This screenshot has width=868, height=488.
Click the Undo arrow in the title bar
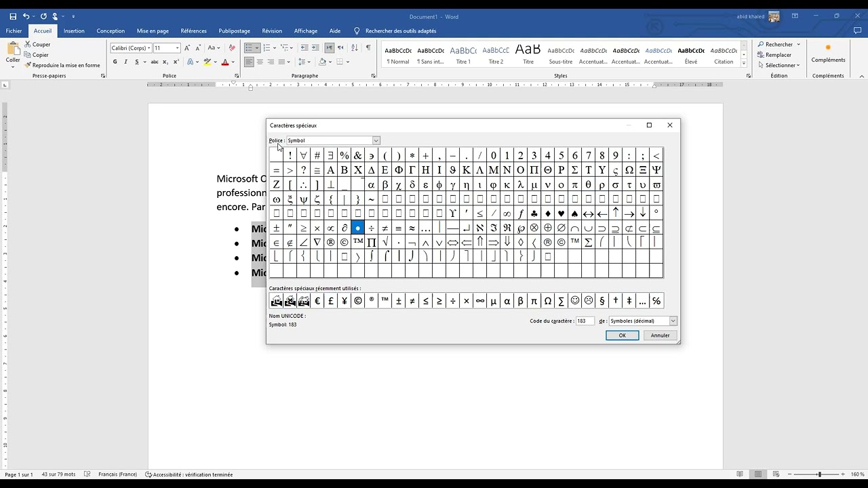pos(26,16)
